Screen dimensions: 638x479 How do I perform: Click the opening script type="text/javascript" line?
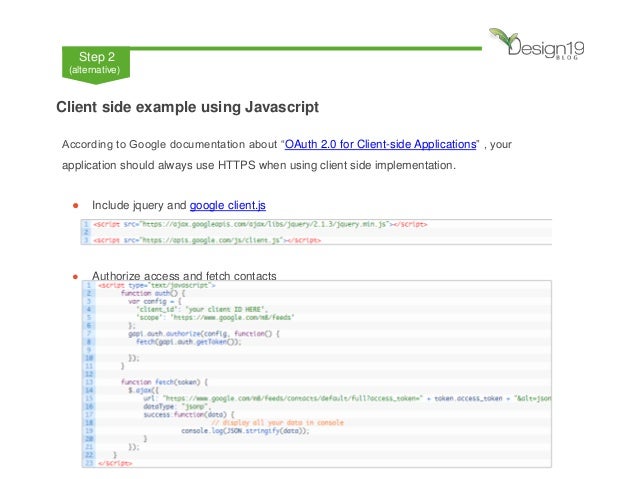pyautogui.click(x=157, y=285)
